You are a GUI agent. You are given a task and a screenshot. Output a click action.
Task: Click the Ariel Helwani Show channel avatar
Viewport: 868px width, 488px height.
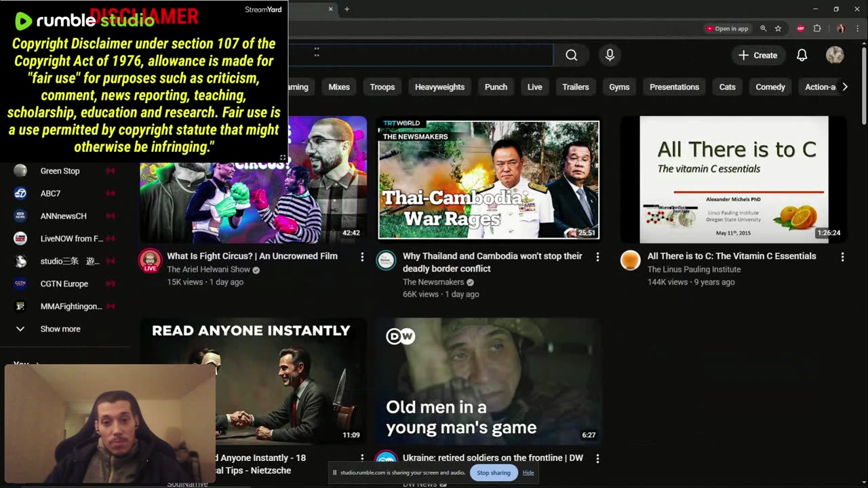151,261
